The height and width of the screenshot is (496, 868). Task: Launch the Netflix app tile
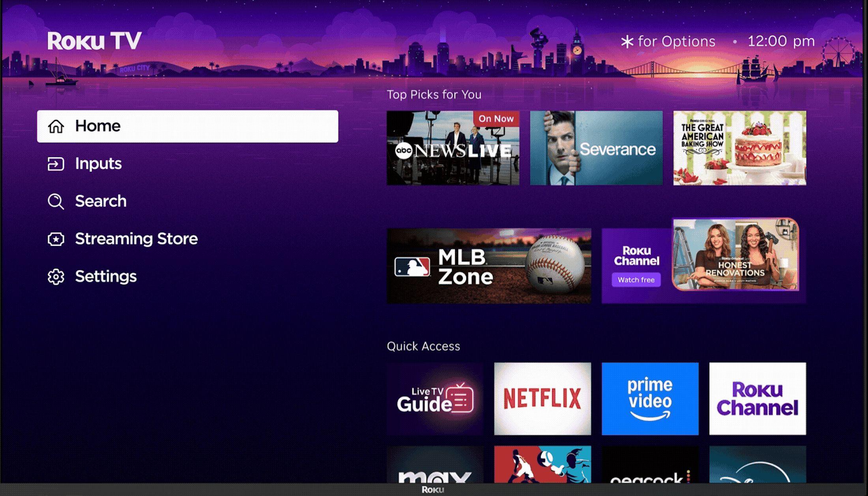pyautogui.click(x=542, y=399)
